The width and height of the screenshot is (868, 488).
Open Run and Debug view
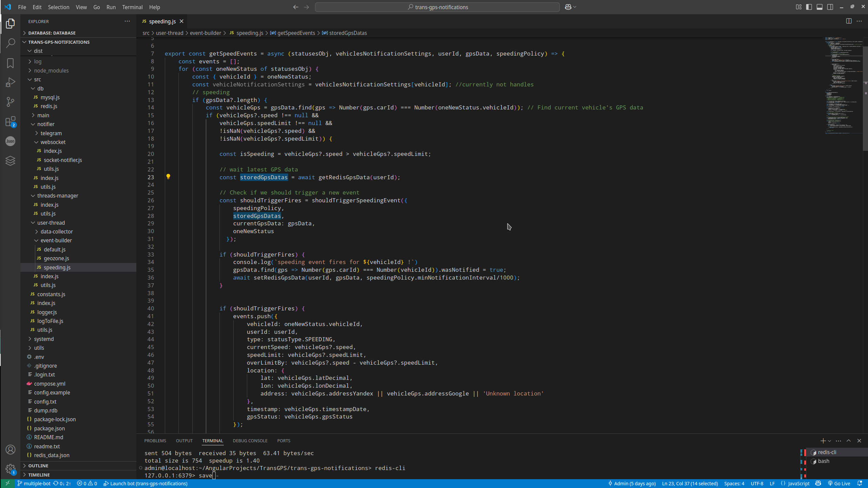[x=11, y=82]
